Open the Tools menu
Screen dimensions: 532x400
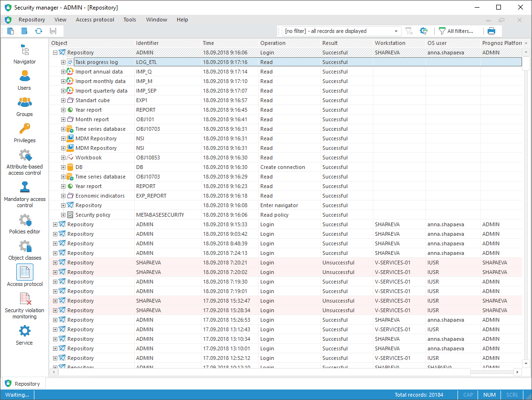pyautogui.click(x=129, y=20)
